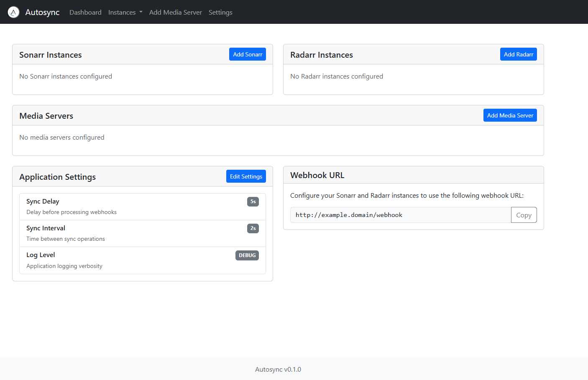The image size is (588, 380).
Task: Click the webhook configuration instruction text
Action: [x=407, y=196]
